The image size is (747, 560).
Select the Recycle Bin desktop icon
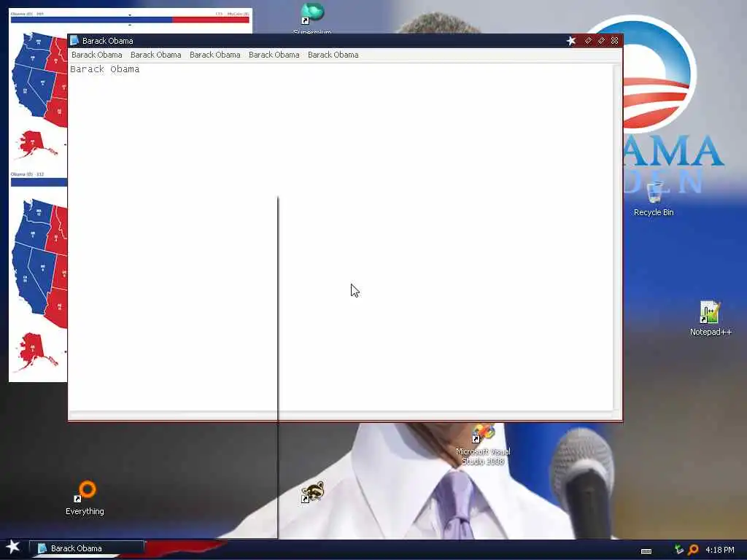tap(654, 199)
